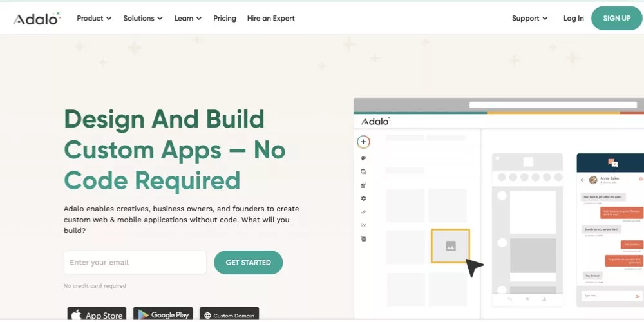Open the Learn dropdown menu
Viewport: 644px width, 322px height.
pos(187,18)
